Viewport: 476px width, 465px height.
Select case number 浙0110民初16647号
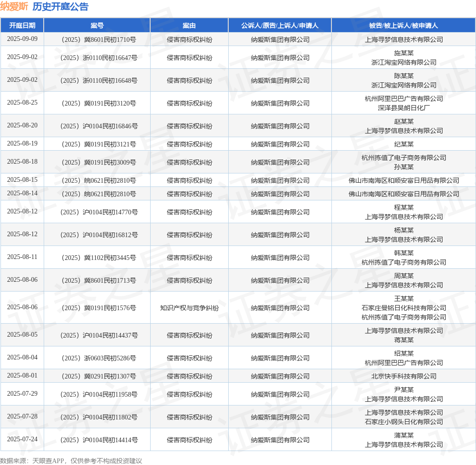pos(99,58)
